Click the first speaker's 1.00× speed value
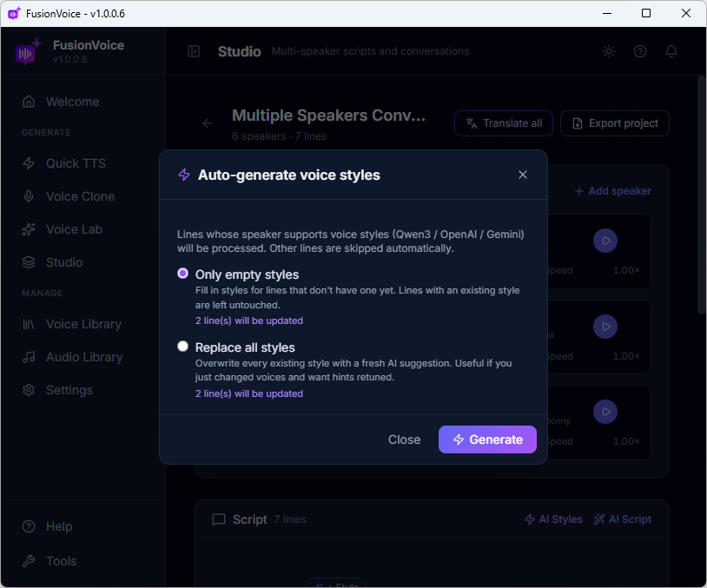The height and width of the screenshot is (588, 707). (x=626, y=271)
